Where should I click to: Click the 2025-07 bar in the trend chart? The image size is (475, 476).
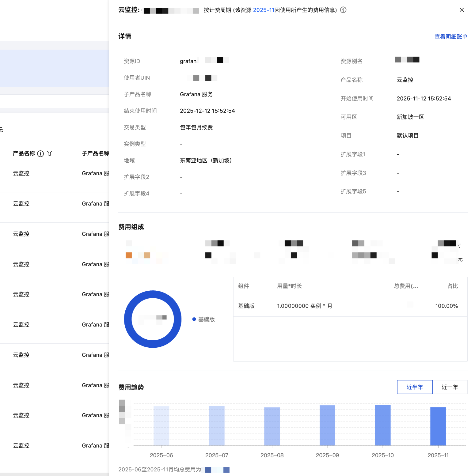click(x=217, y=426)
